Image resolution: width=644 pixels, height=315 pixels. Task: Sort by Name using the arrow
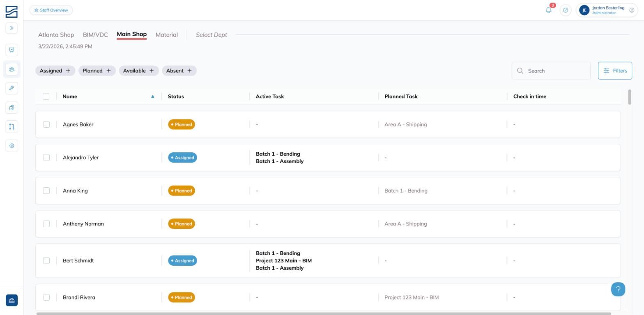[153, 97]
